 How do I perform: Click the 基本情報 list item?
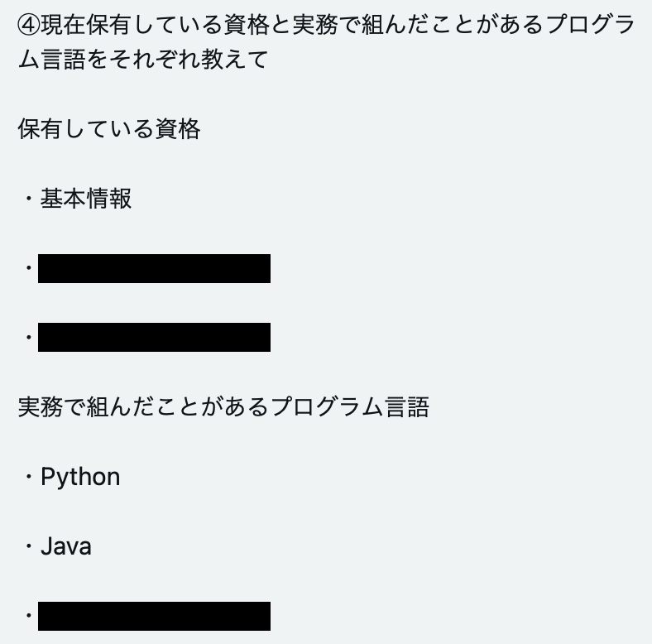click(86, 199)
